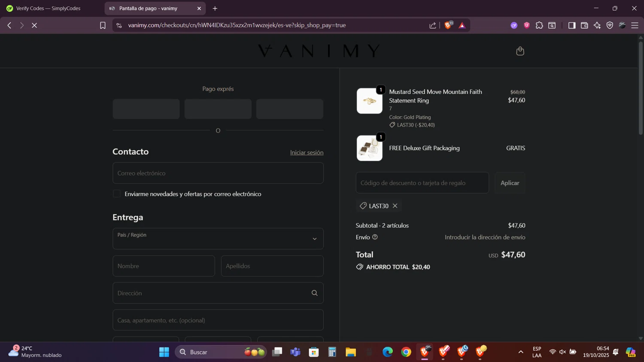Click the purple circular extension icon
Screen dimensions: 644x362
coord(514,25)
